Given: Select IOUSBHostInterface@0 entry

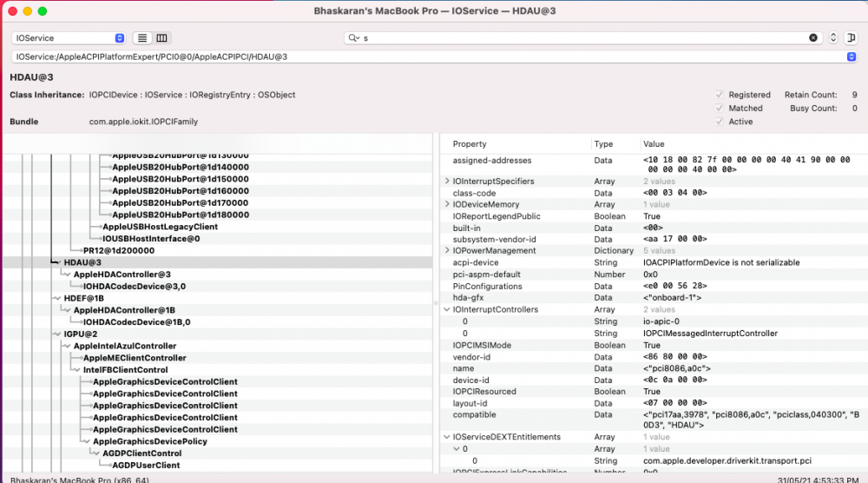Looking at the screenshot, I should point(151,239).
